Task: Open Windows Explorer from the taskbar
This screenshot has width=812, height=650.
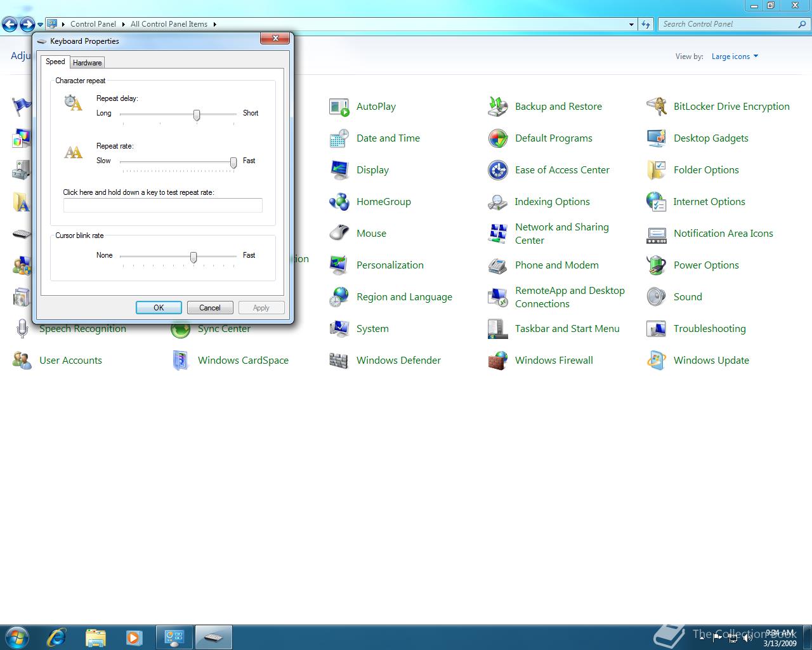Action: (95, 637)
